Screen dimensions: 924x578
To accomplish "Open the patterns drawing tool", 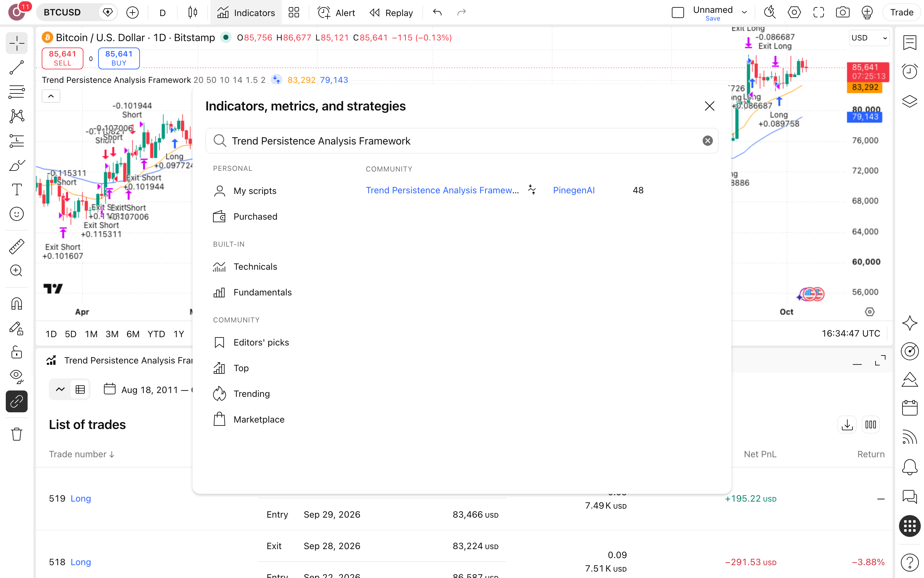I will tap(16, 116).
